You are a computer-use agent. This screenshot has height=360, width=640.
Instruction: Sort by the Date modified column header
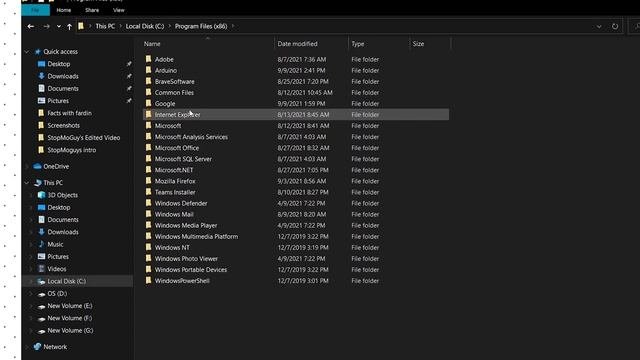point(298,44)
